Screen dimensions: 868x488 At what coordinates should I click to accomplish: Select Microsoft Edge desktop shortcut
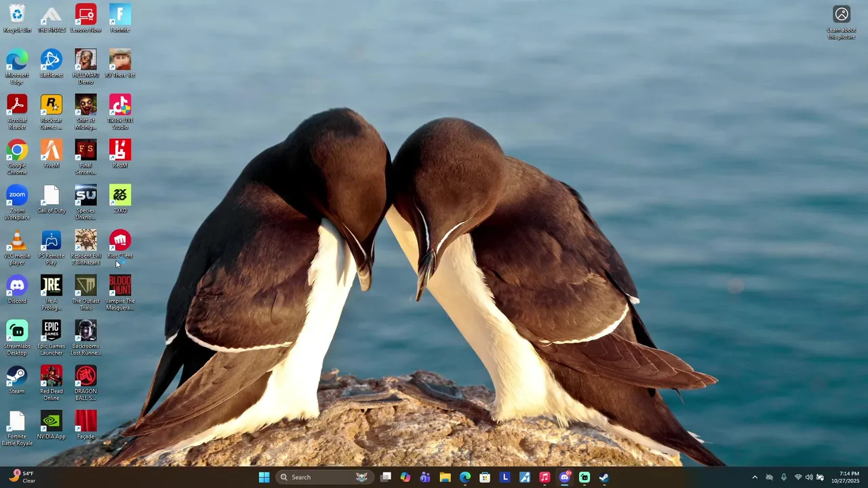[17, 66]
